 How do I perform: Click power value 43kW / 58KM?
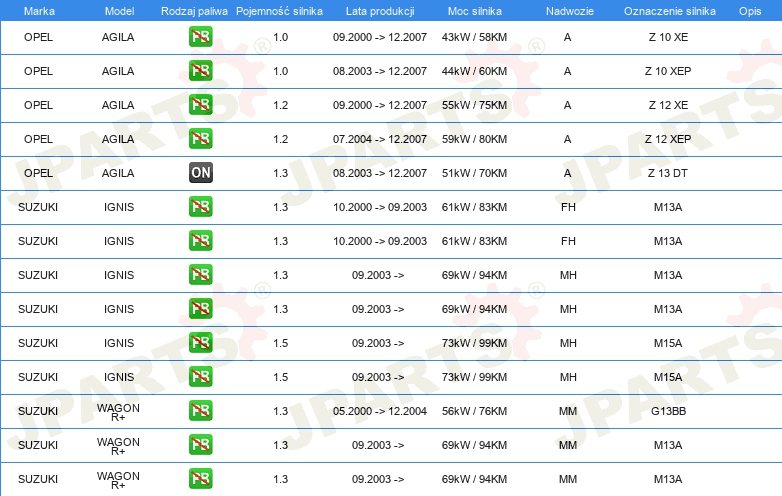click(474, 37)
